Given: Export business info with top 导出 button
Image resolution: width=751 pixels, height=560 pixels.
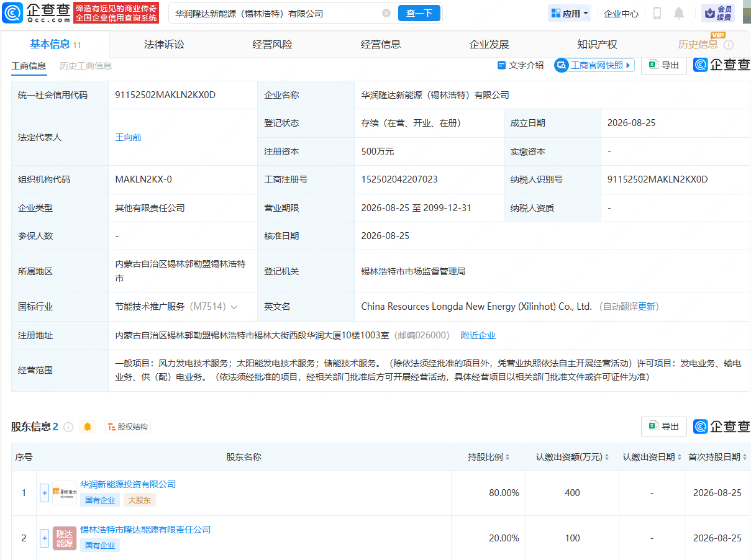Looking at the screenshot, I should point(663,65).
